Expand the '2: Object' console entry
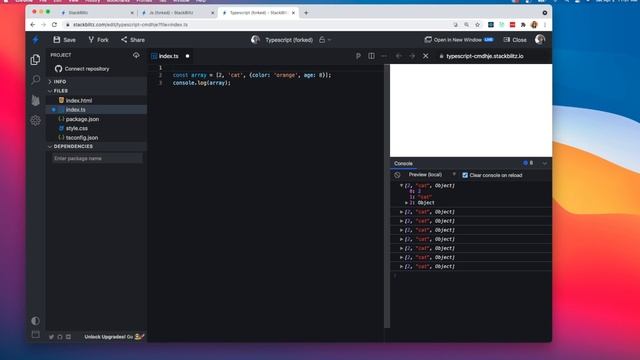 click(x=407, y=203)
